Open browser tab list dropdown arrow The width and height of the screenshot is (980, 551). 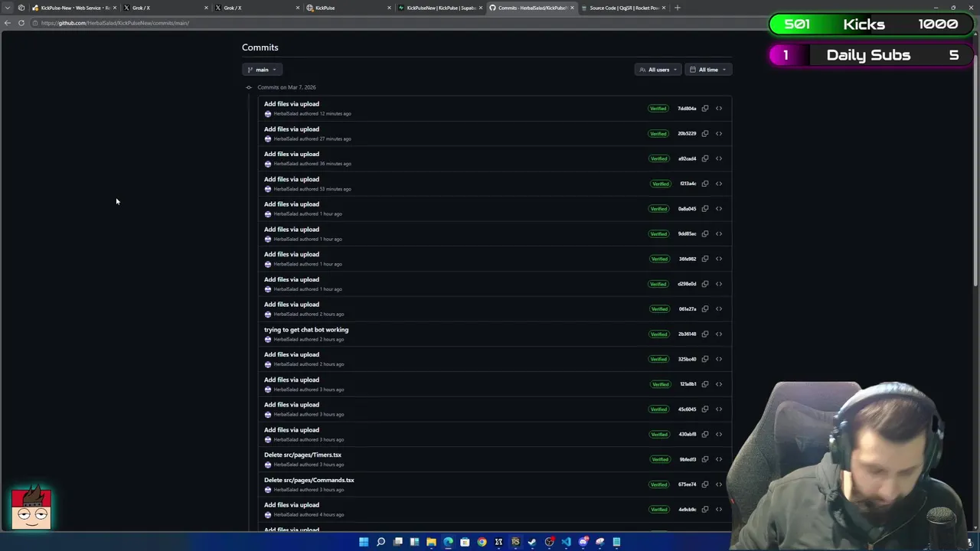click(8, 8)
